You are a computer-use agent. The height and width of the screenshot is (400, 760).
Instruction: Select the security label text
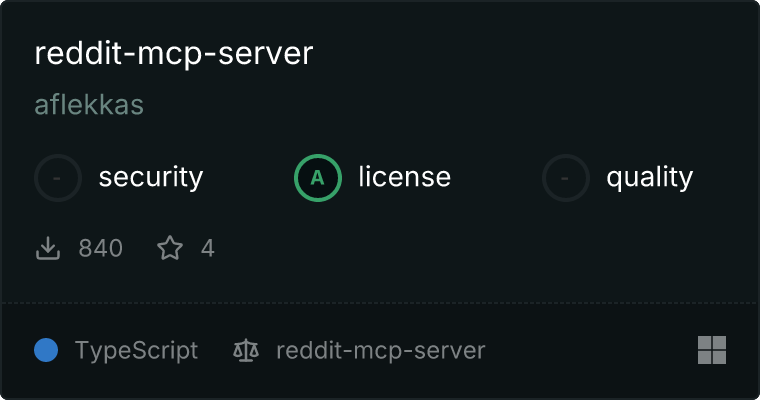point(151,177)
